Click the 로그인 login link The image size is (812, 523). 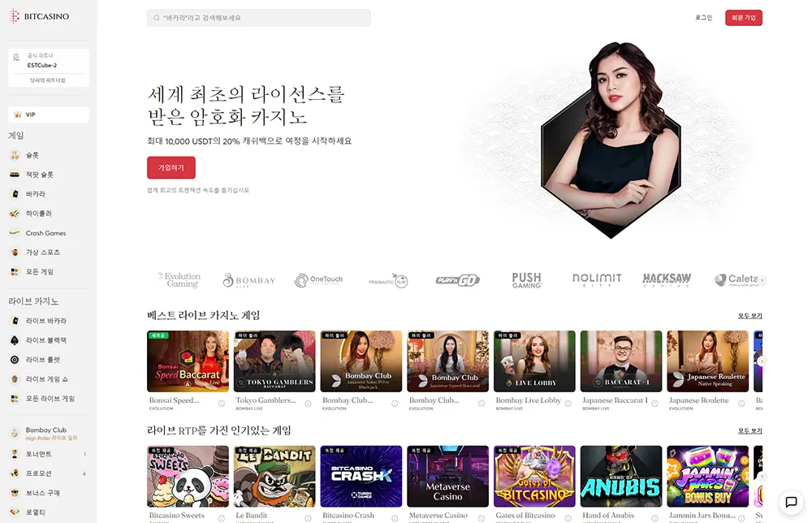pyautogui.click(x=703, y=18)
